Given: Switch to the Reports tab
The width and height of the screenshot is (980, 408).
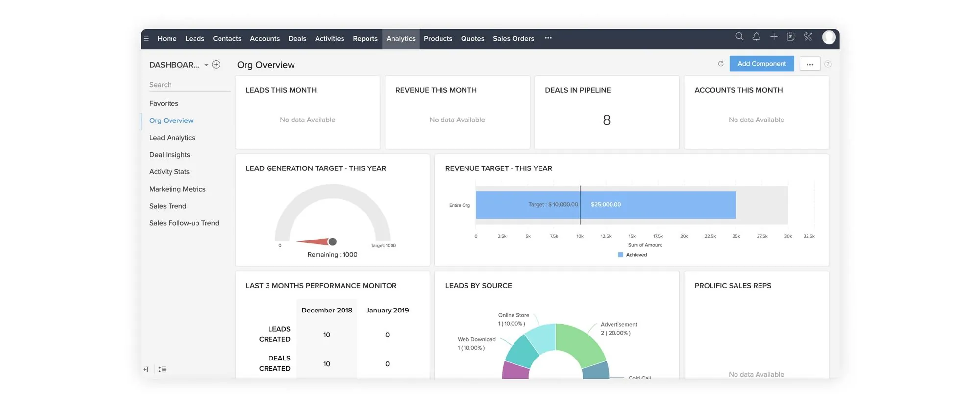Looking at the screenshot, I should [x=365, y=39].
